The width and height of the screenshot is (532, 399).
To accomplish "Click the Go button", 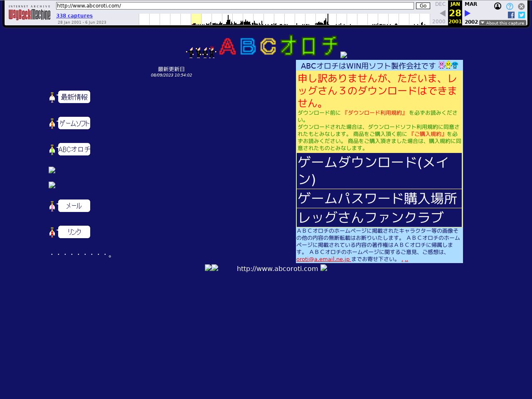I will tap(423, 6).
